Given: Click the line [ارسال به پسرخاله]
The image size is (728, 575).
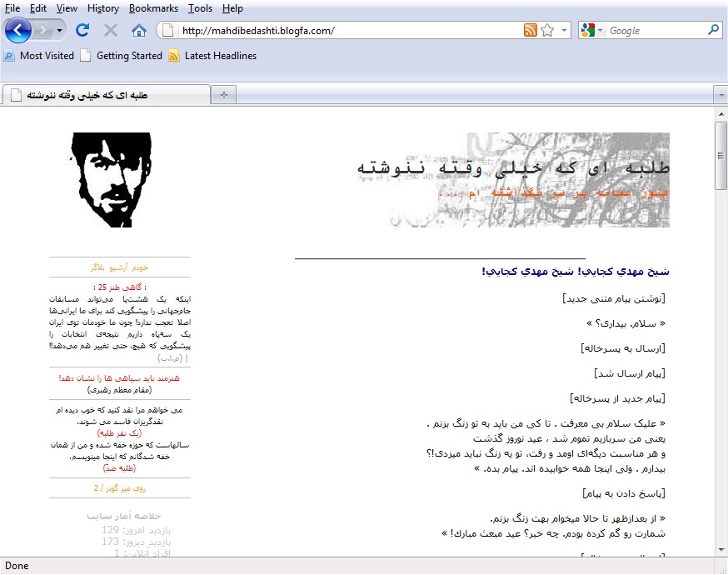Looking at the screenshot, I should 623,348.
